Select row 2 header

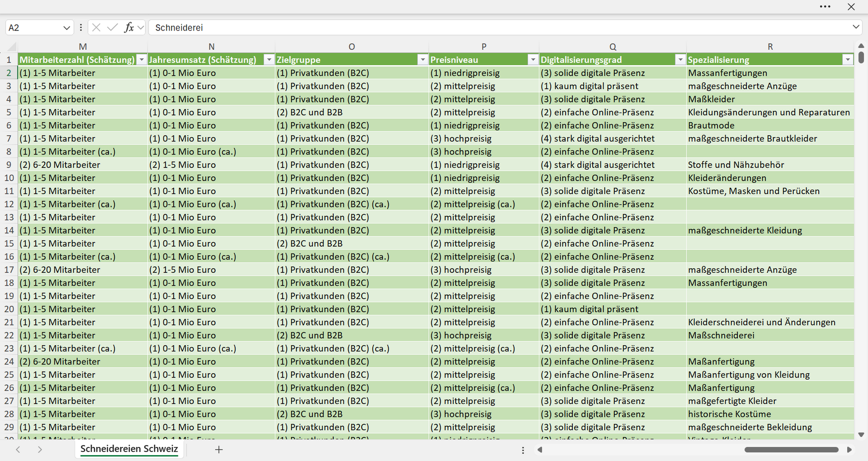click(x=9, y=73)
